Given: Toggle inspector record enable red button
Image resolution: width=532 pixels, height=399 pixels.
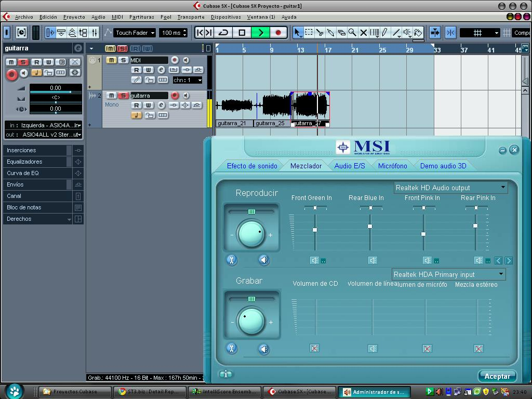Looking at the screenshot, I should tap(11, 74).
